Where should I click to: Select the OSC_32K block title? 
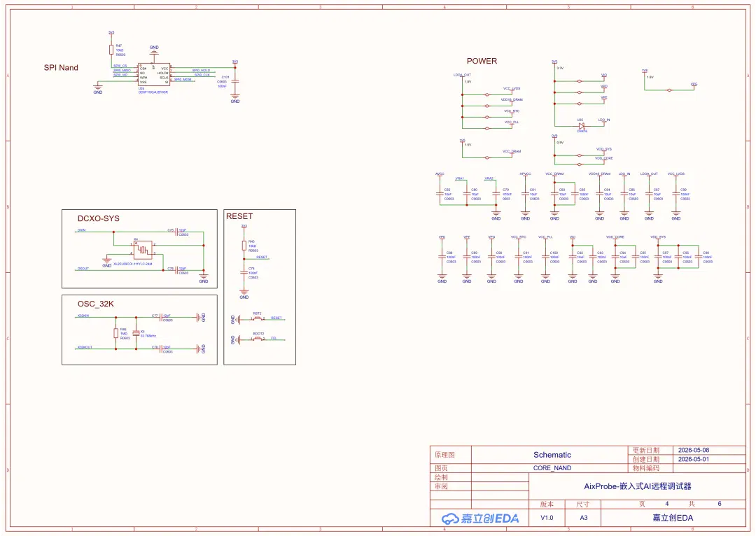tap(95, 304)
